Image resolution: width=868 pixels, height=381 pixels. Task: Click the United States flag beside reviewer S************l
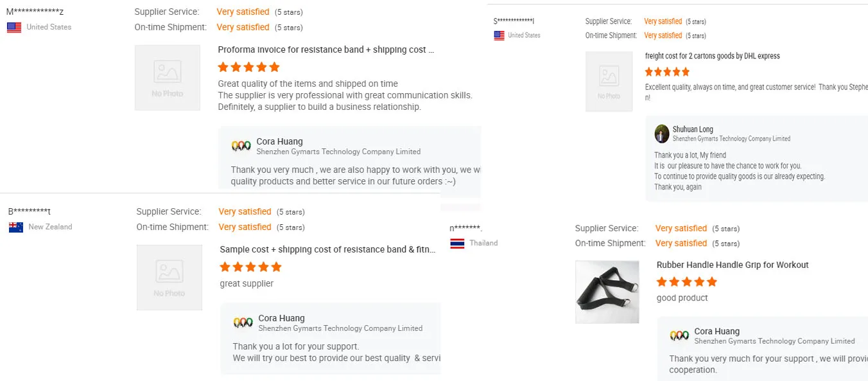pyautogui.click(x=499, y=35)
